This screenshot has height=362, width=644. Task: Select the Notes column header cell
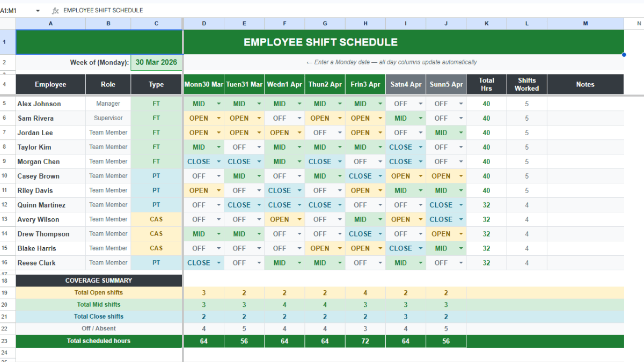point(585,84)
